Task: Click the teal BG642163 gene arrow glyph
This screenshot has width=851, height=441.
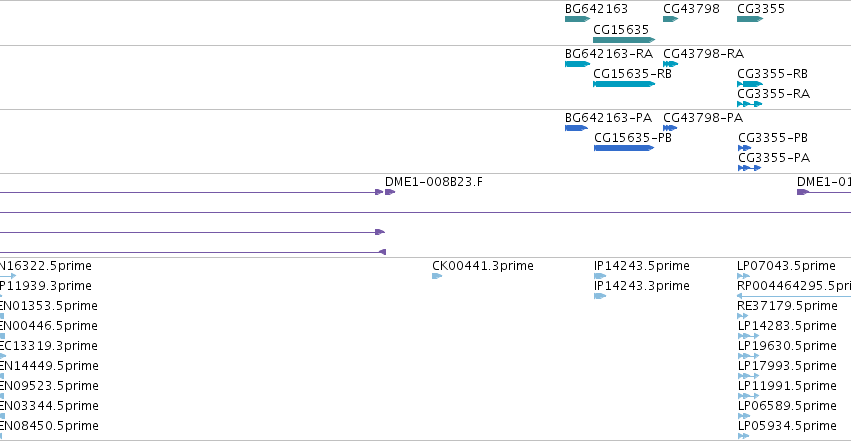Action: [x=577, y=19]
